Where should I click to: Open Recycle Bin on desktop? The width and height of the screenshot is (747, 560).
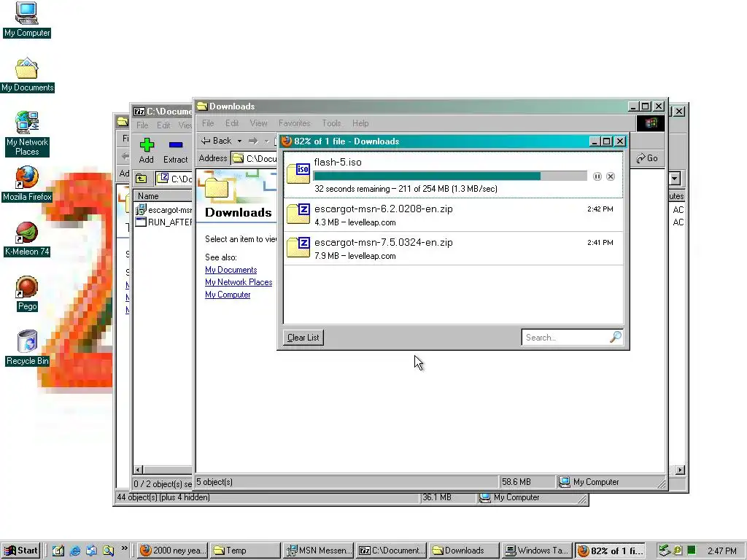27,348
